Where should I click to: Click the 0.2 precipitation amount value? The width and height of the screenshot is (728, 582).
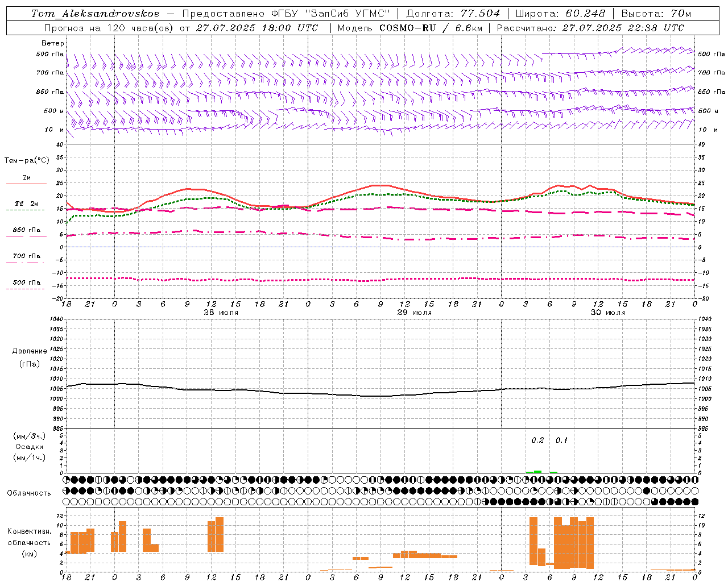tap(537, 440)
